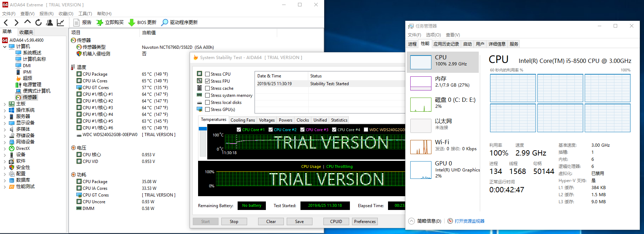Screen dimensions: 644x234
Task: Switch to 收藏夹 favorites tab in AIDA64
Action: (26, 33)
